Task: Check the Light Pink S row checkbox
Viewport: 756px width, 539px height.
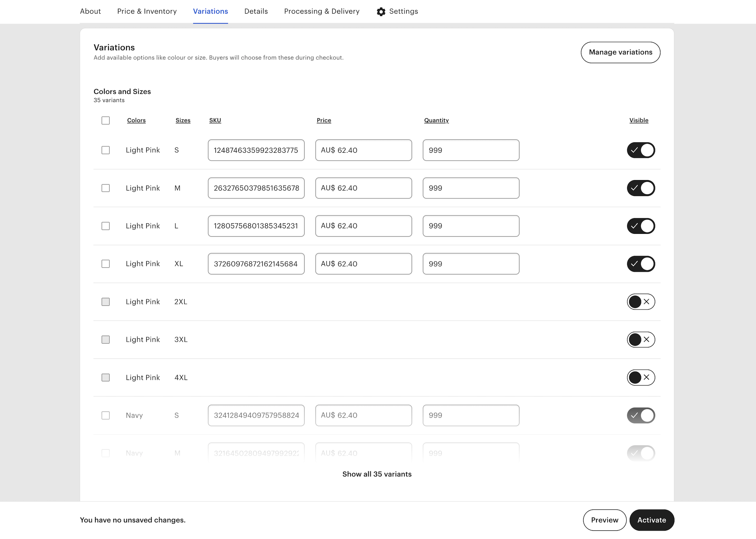Action: pos(105,150)
